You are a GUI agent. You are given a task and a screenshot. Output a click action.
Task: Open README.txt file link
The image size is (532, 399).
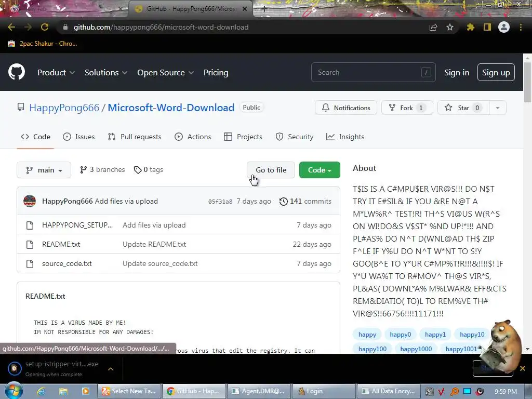click(x=61, y=244)
